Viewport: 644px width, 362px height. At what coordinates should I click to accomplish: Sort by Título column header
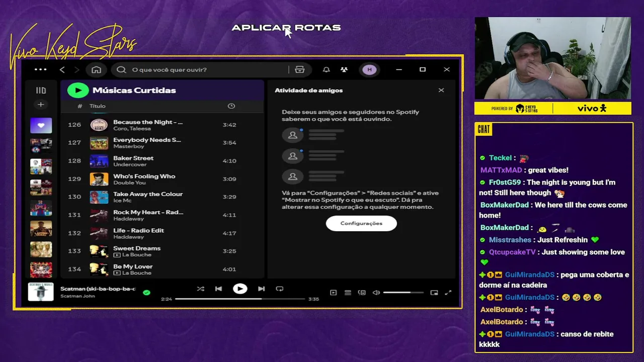click(x=98, y=106)
